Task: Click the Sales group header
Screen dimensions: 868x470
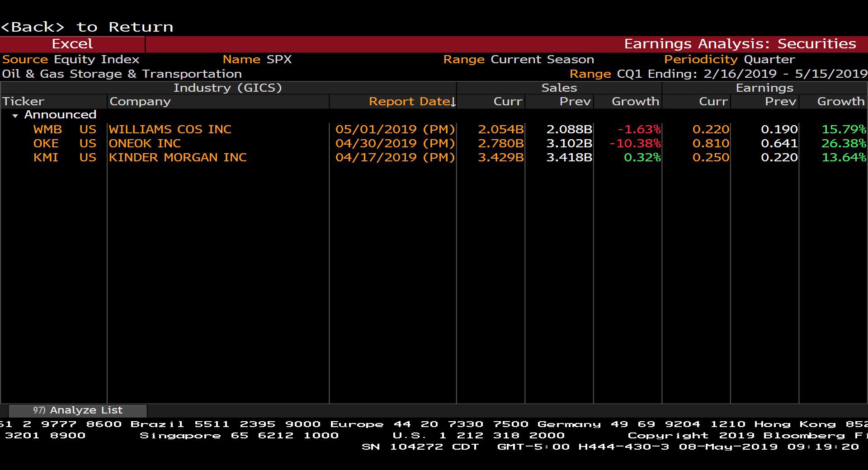Action: pyautogui.click(x=559, y=88)
